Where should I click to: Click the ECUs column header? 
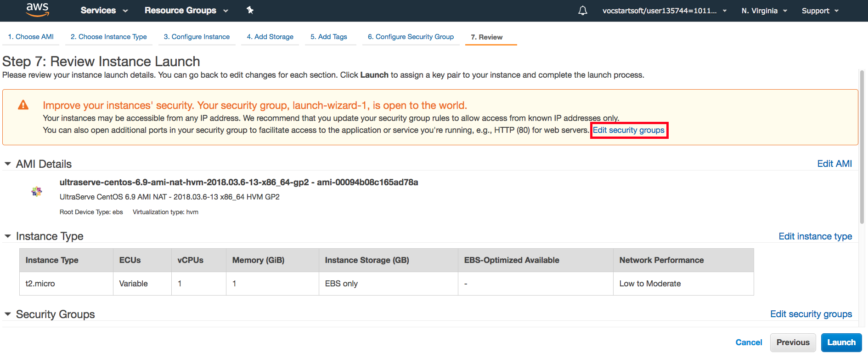pyautogui.click(x=142, y=260)
